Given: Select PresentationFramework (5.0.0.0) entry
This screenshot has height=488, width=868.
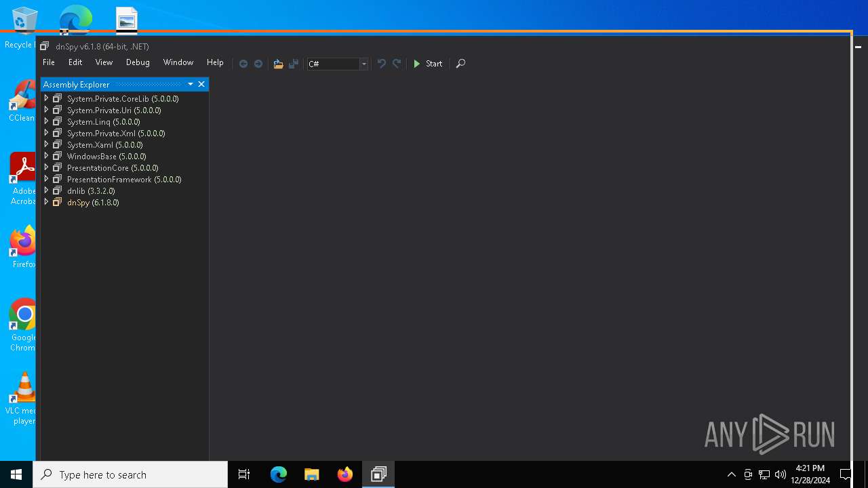Looking at the screenshot, I should [124, 180].
